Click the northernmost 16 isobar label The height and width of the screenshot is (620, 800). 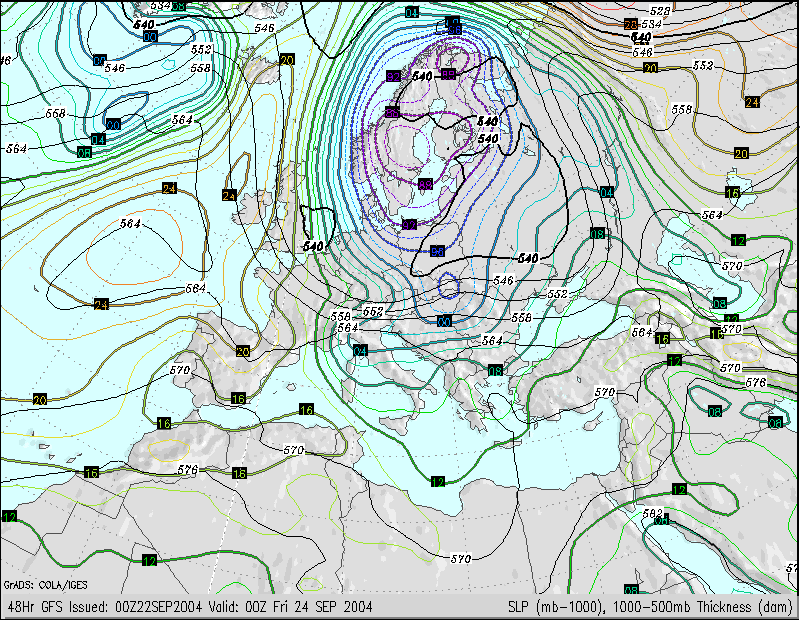(x=733, y=192)
